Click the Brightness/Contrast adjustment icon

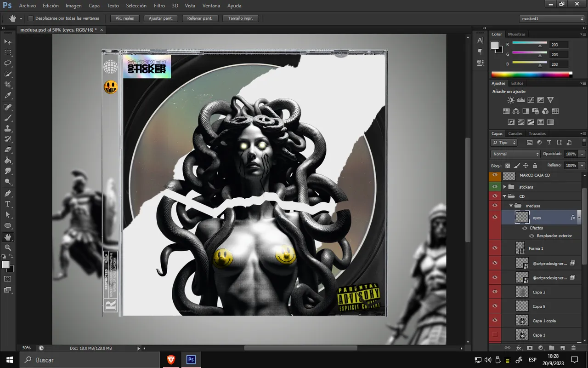[511, 100]
